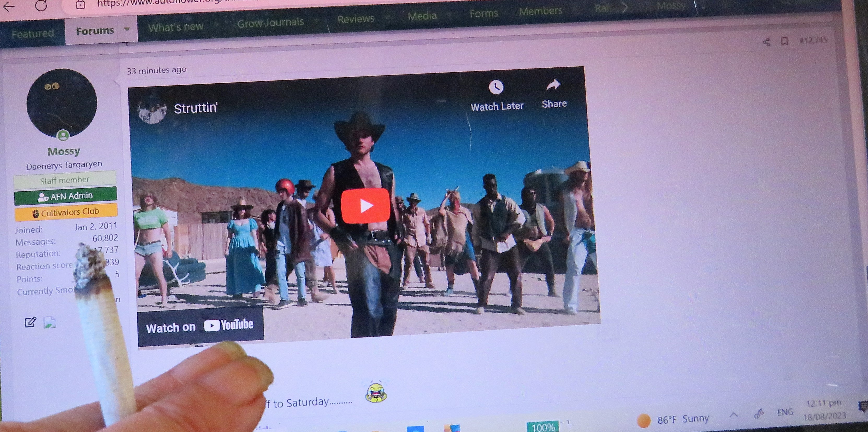Click the broken image icon beside edit
The height and width of the screenshot is (432, 868).
coord(50,322)
